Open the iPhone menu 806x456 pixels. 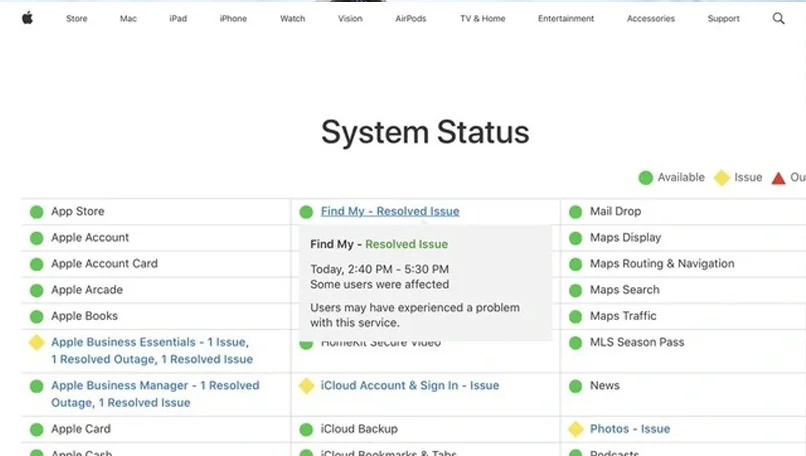(x=233, y=19)
